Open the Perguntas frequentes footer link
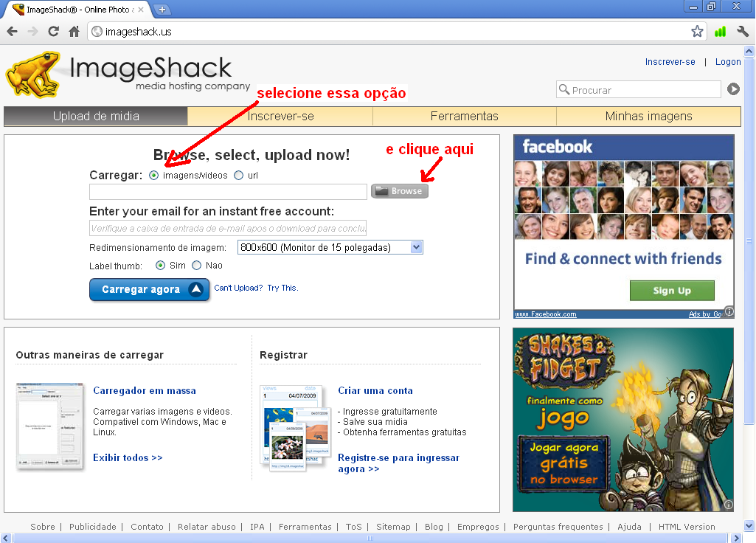 tap(558, 527)
